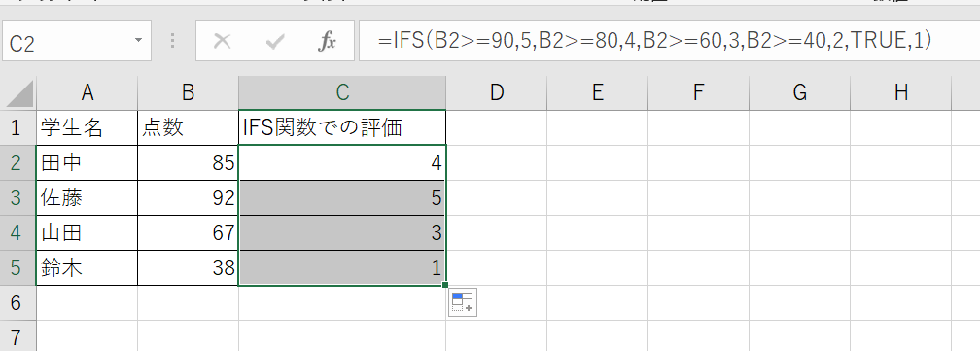Viewport: 980px width, 351px height.
Task: Select row 1 header
Action: [17, 128]
